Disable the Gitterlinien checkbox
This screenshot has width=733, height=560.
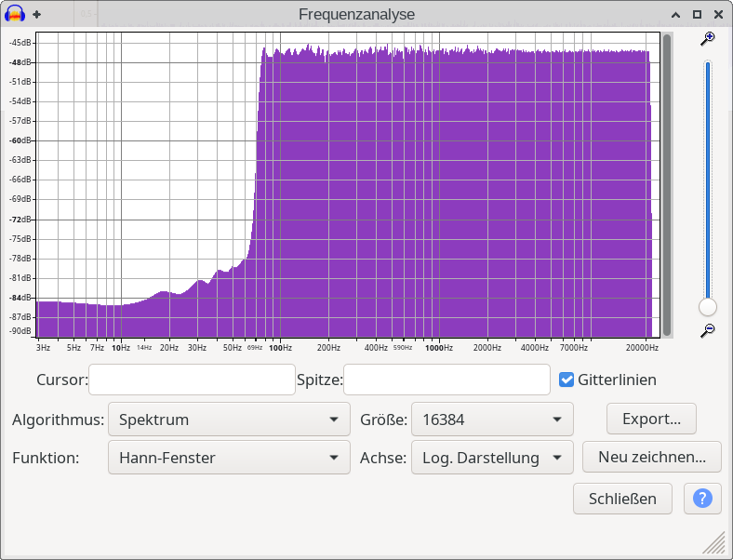566,380
